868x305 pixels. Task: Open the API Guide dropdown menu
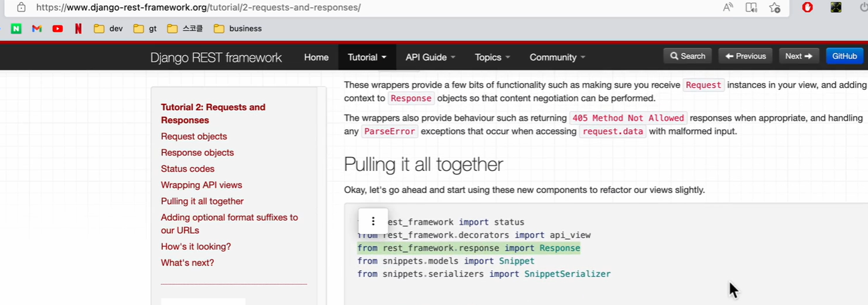(x=430, y=57)
